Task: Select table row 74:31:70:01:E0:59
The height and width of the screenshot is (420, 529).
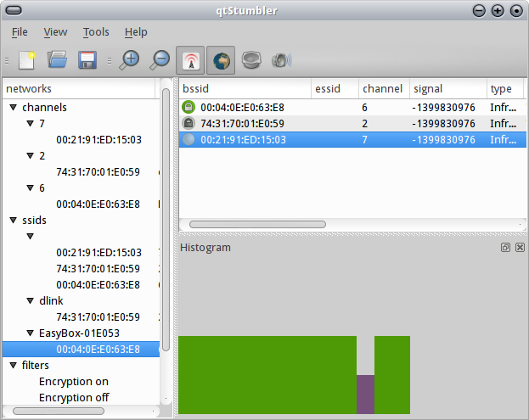Action: [x=352, y=123]
